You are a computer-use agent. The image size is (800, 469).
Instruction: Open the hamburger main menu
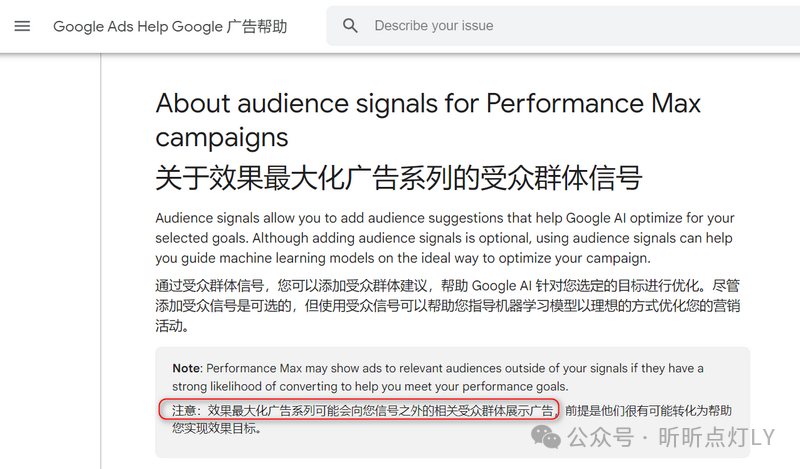[22, 26]
